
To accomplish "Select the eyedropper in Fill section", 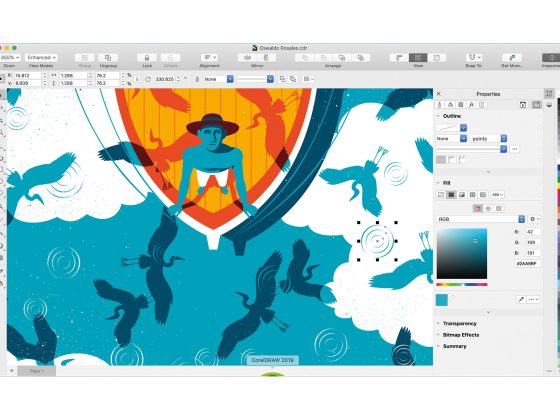I will pos(521,299).
